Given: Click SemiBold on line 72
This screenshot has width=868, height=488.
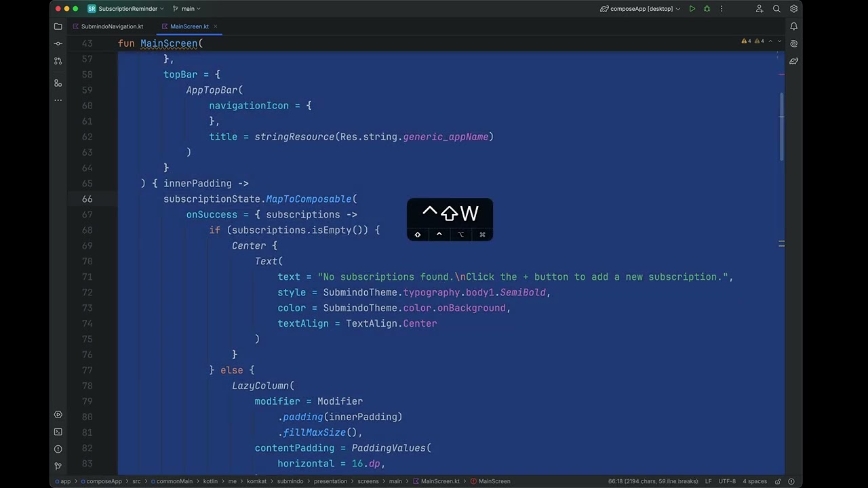Looking at the screenshot, I should click(523, 292).
